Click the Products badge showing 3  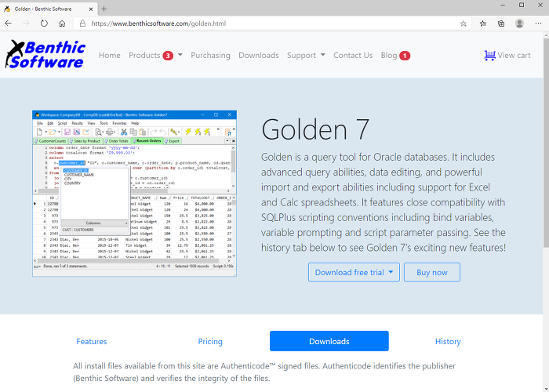pos(168,56)
